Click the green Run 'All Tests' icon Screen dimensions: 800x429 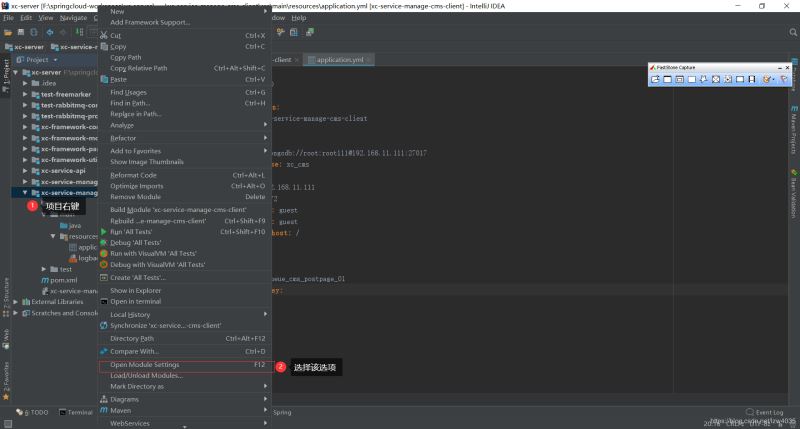[103, 231]
